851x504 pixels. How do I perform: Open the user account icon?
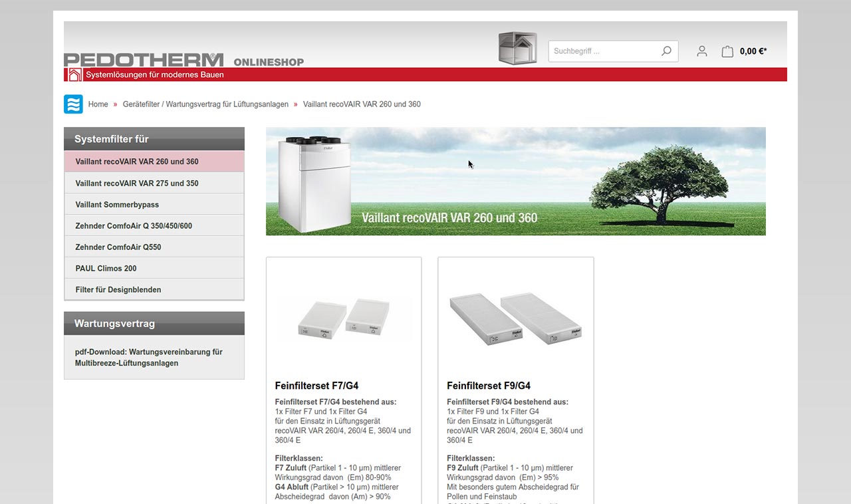pos(701,51)
